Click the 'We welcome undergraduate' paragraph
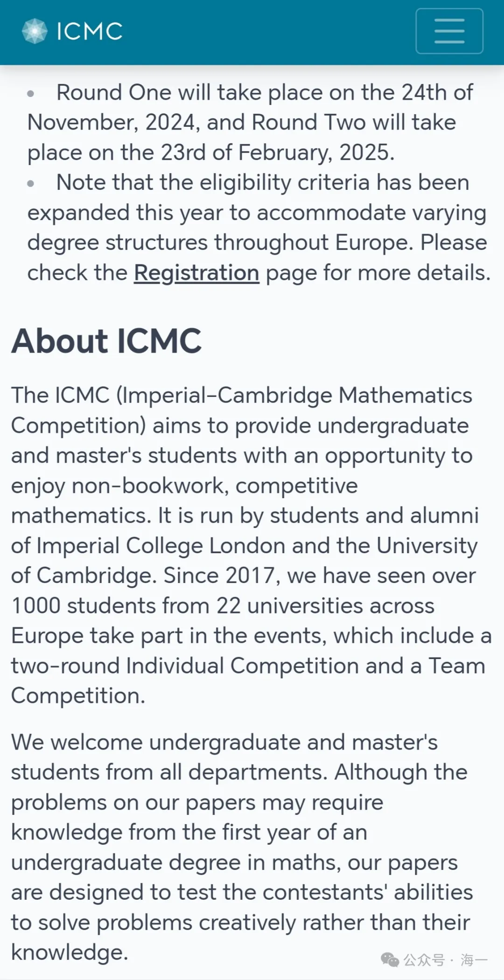The image size is (504, 980). tap(242, 848)
